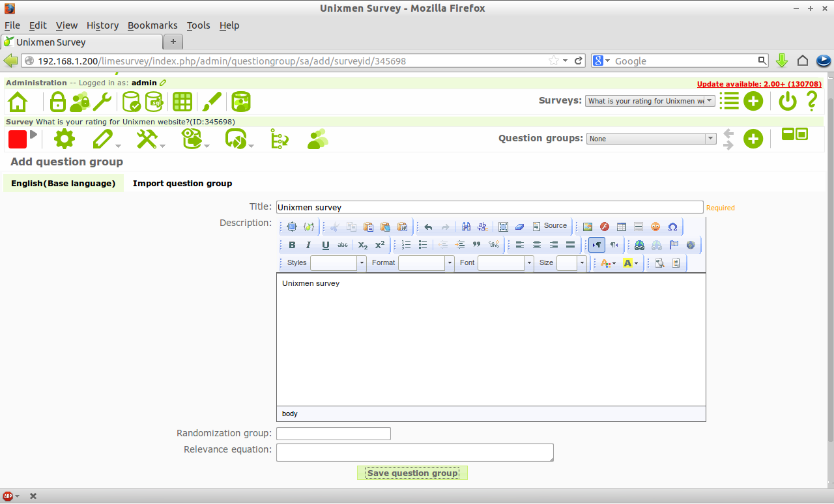Open the Surveys selection dropdown

pos(650,101)
